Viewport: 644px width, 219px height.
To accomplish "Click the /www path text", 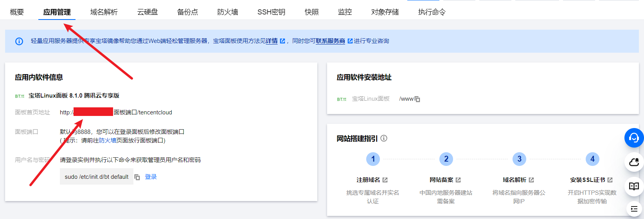I will tap(406, 99).
